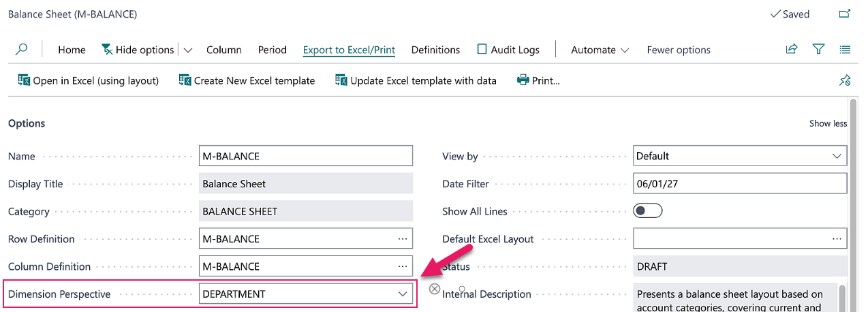This screenshot has width=868, height=312.
Task: Click Hide options to toggle options
Action: point(138,50)
